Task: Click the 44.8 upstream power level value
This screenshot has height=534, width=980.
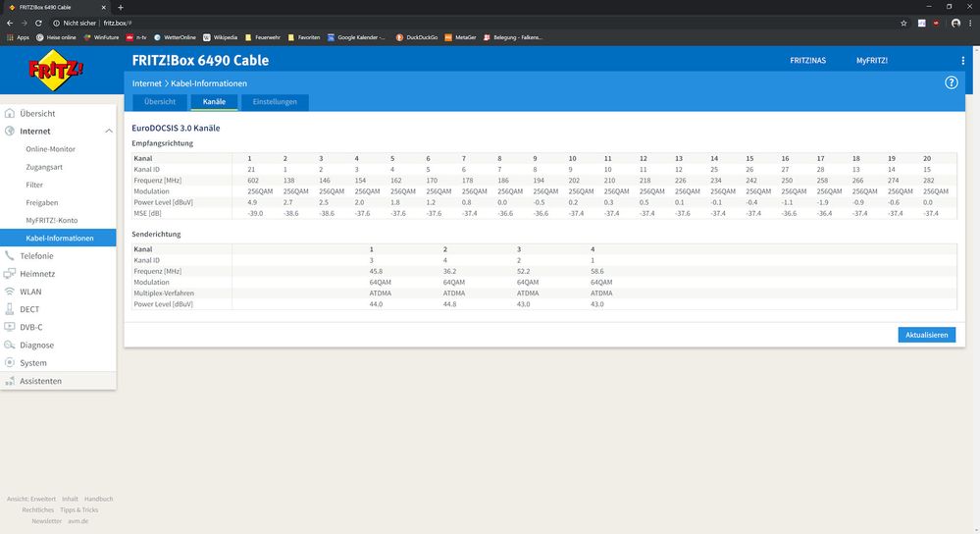Action: [x=449, y=304]
